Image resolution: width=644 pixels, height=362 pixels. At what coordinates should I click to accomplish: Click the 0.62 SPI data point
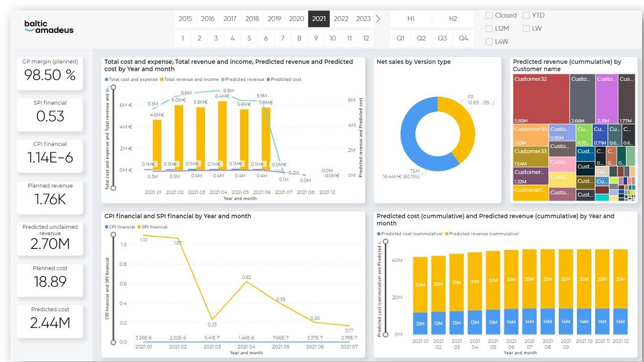tap(247, 282)
